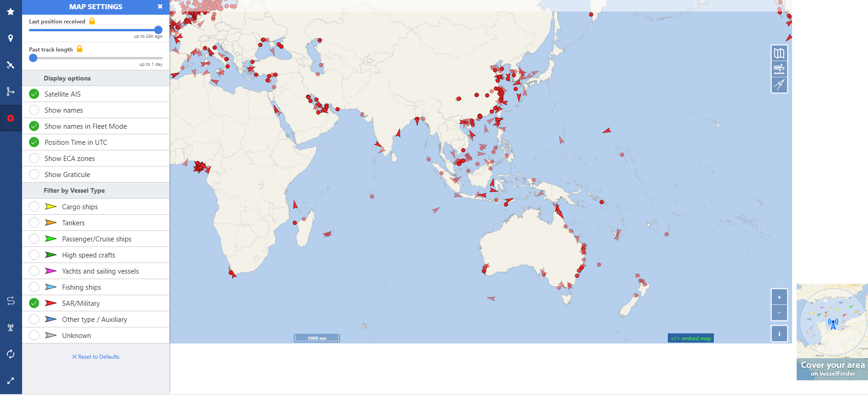Click the magenta Yachts and sailing vessels icon

tap(51, 271)
